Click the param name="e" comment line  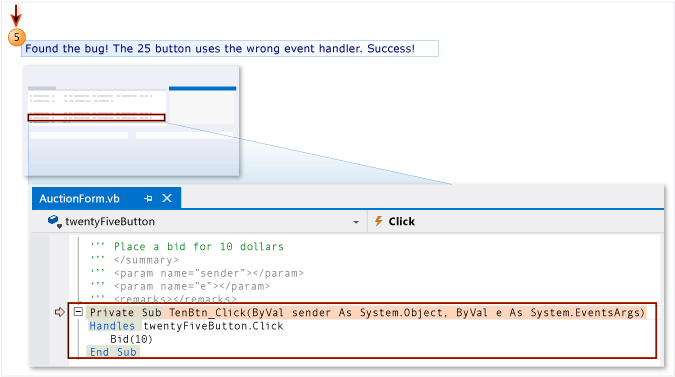192,286
